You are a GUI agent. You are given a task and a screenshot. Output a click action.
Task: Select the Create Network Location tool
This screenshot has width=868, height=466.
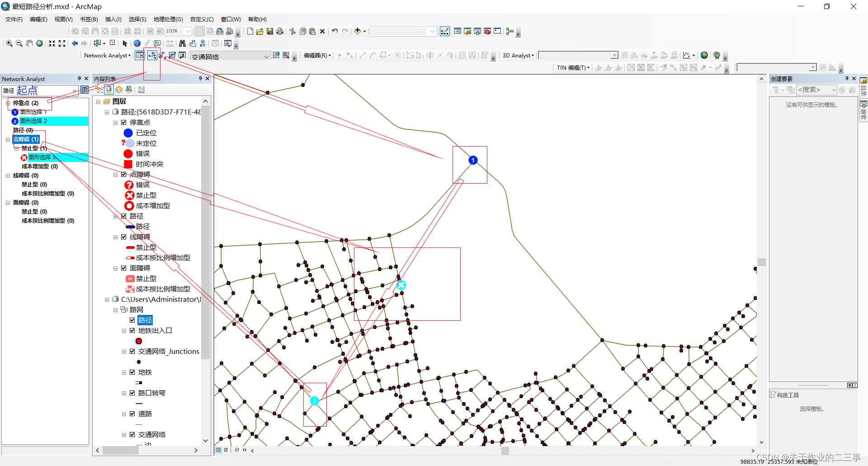152,55
